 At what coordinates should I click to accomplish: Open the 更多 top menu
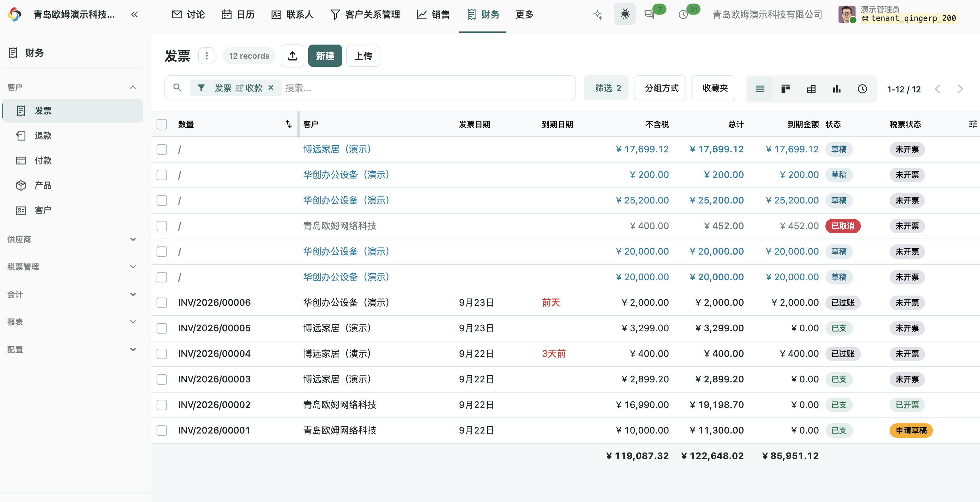(525, 14)
